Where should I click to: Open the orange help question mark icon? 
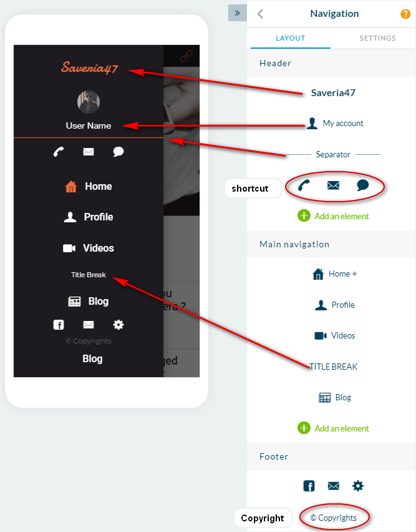(x=405, y=14)
